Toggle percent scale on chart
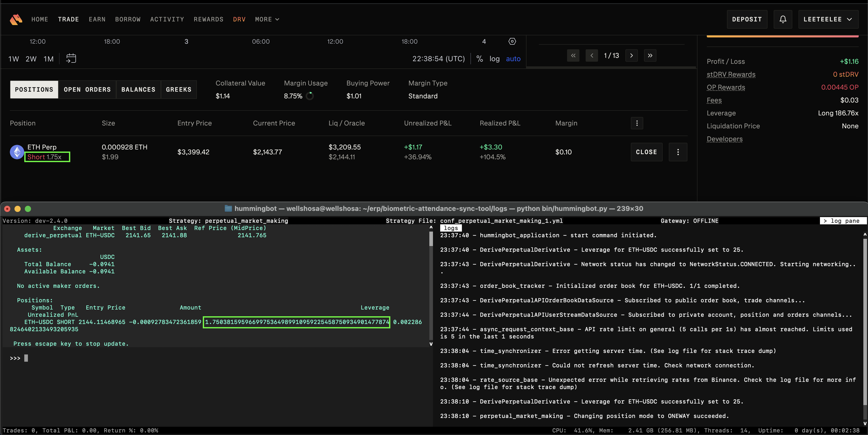868x435 pixels. click(479, 59)
